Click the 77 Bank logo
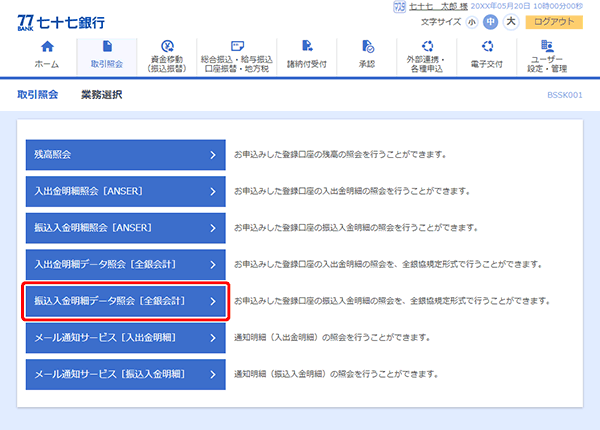Screen dimensions: 600x430 pyautogui.click(x=61, y=23)
